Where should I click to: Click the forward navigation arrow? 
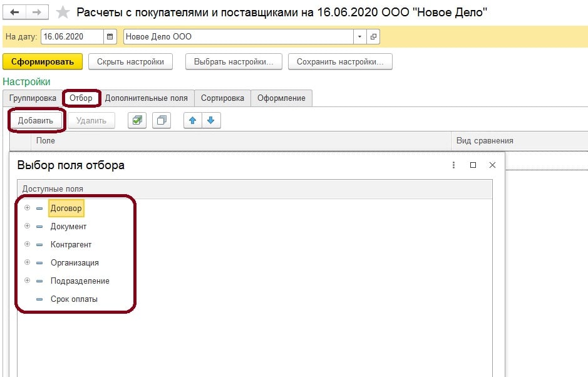click(x=37, y=13)
